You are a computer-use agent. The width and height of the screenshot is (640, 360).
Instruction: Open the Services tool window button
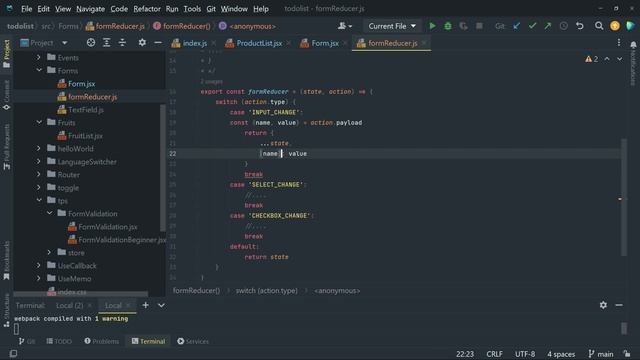pyautogui.click(x=193, y=341)
